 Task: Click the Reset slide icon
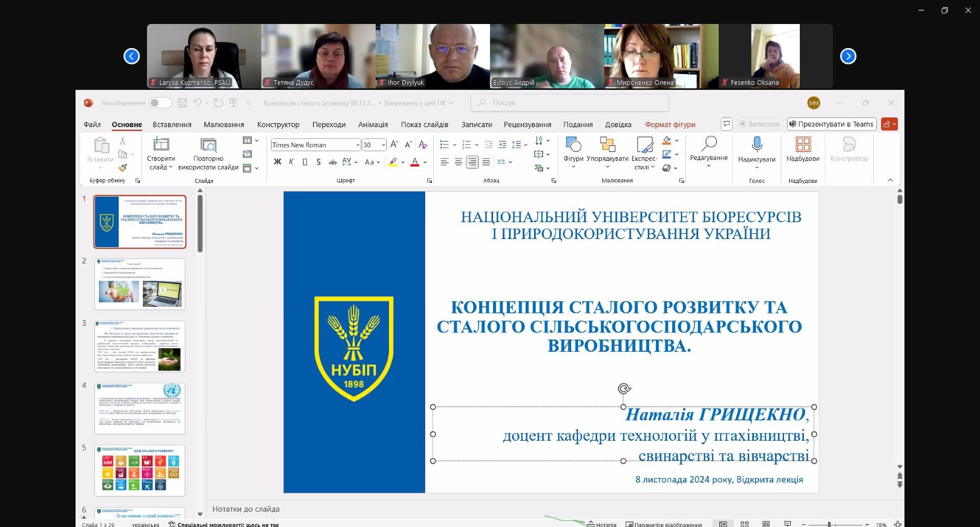click(x=248, y=154)
